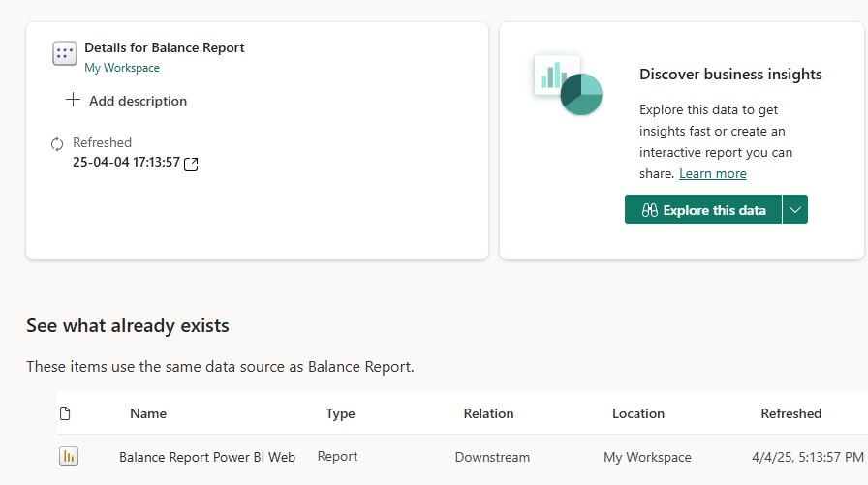Click the file icon column header
The image size is (868, 485).
tap(65, 413)
